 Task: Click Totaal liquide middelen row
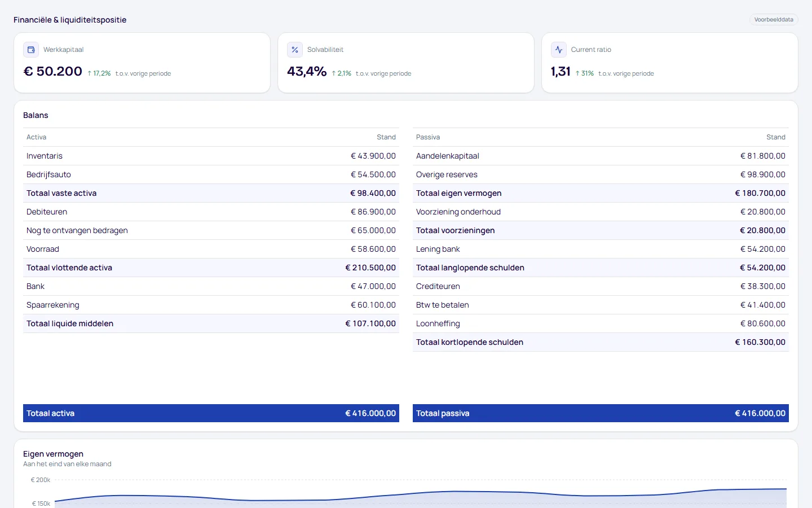pyautogui.click(x=211, y=323)
